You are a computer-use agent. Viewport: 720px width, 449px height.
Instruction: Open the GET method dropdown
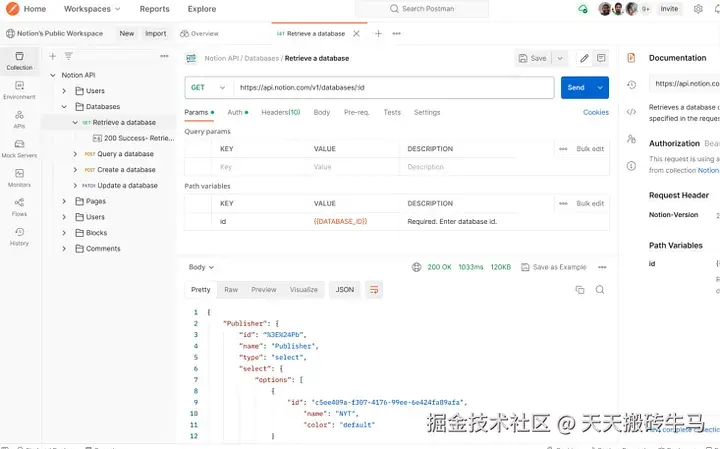click(x=209, y=88)
